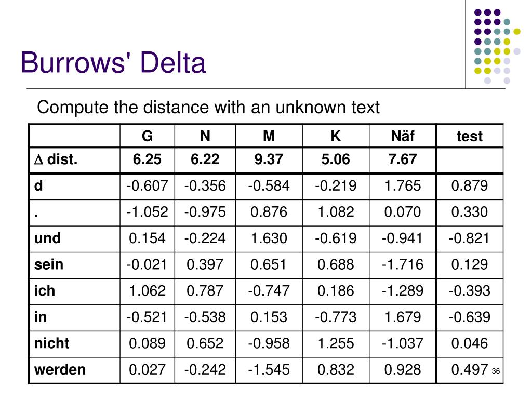Click the N column header

[205, 136]
